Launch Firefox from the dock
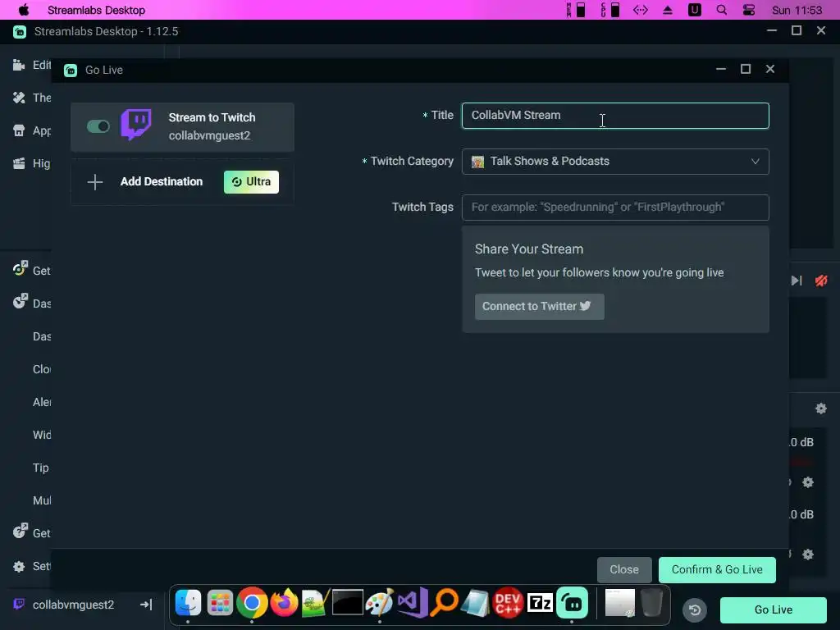Viewport: 840px width, 630px height. (284, 603)
